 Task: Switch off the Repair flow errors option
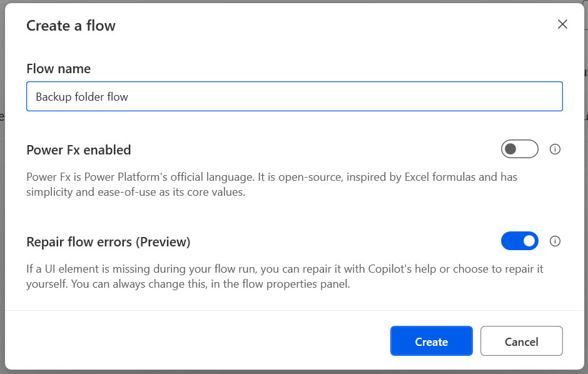coord(519,241)
